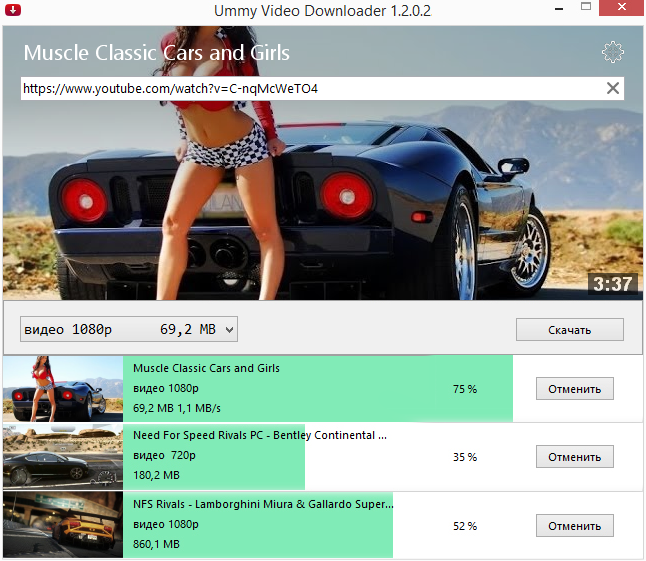Click the Ummy app icon in title bar
This screenshot has height=561, width=646.
11,10
